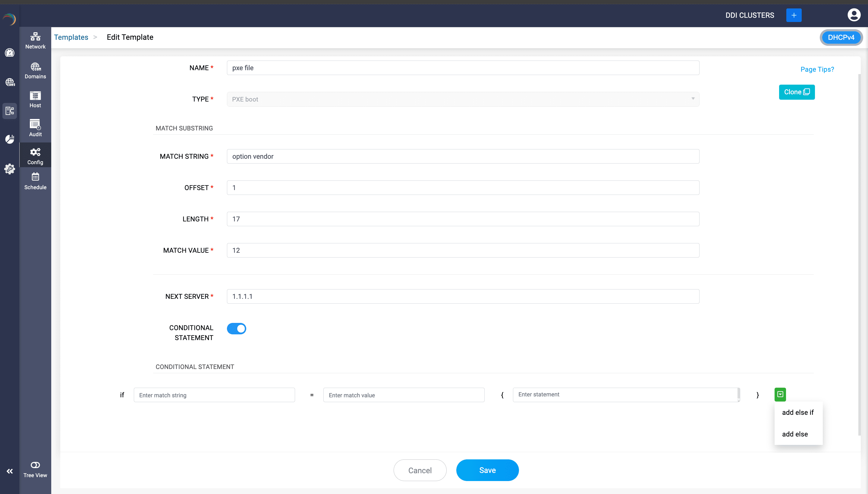Open the Schedule section
This screenshot has width=868, height=494.
coord(35,181)
